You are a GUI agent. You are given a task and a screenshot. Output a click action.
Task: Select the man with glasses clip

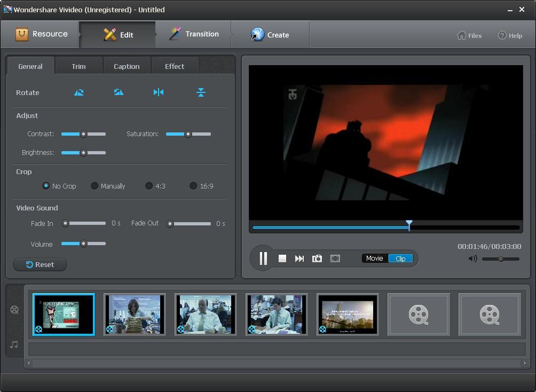click(x=277, y=315)
